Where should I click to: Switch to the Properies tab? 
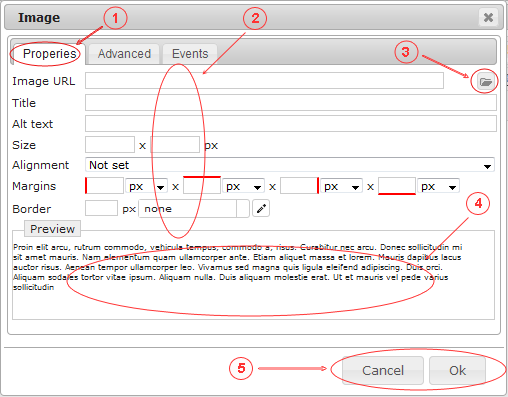click(49, 54)
